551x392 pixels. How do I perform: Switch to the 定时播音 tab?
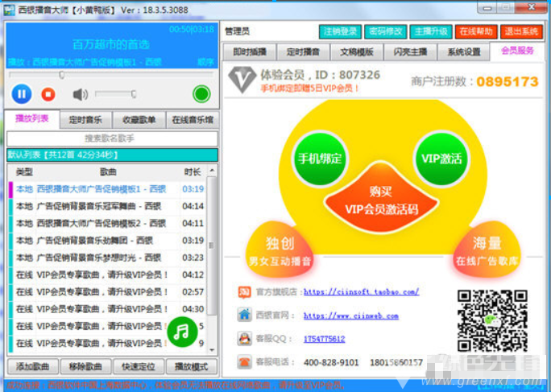coord(303,52)
